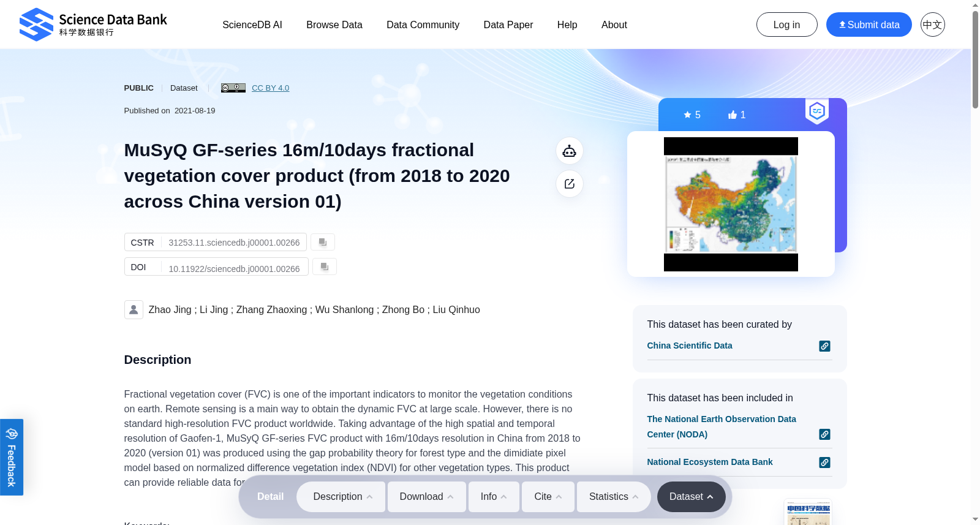Click the dataset map thumbnail image
The height and width of the screenshot is (525, 980).
point(731,204)
